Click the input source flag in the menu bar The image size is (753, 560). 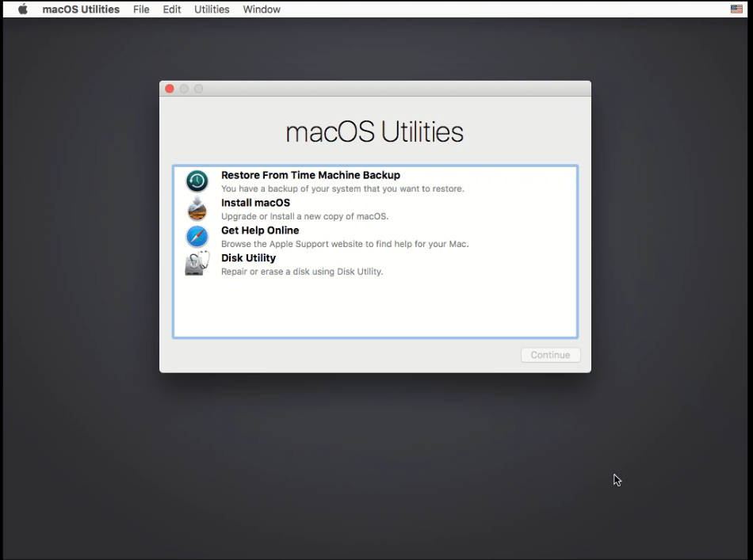(x=736, y=9)
